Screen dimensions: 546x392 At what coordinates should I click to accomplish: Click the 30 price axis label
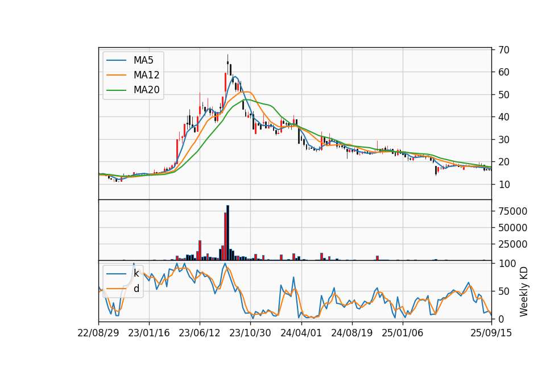click(x=504, y=140)
